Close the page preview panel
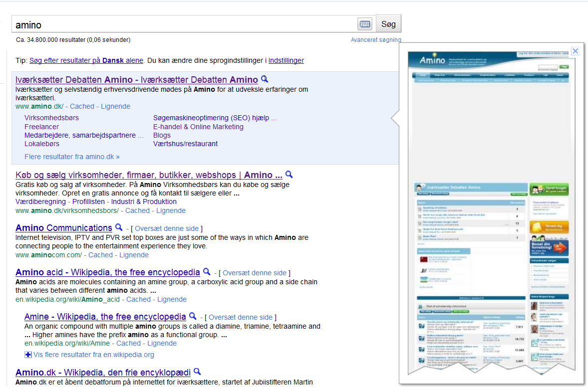The width and height of the screenshot is (588, 387). click(575, 51)
